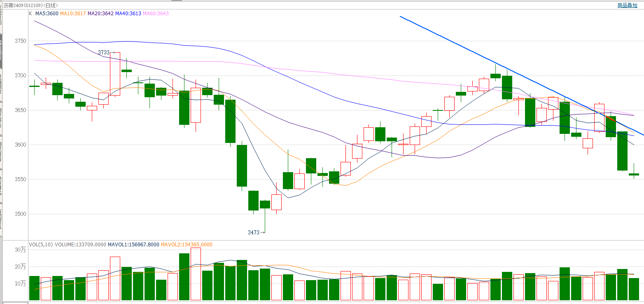Click the 3700 price axis label
The width and height of the screenshot is (644, 304).
tap(20, 76)
